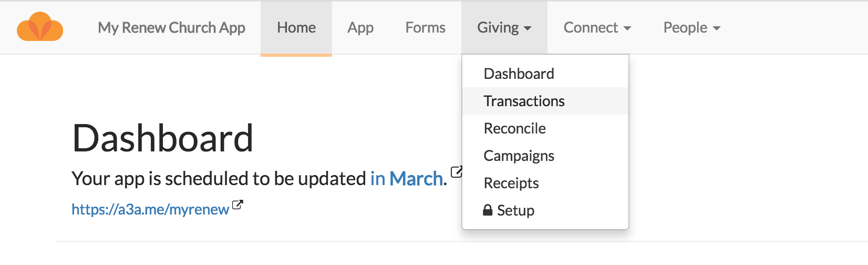Open the Forms tab
The height and width of the screenshot is (265, 868).
click(426, 27)
